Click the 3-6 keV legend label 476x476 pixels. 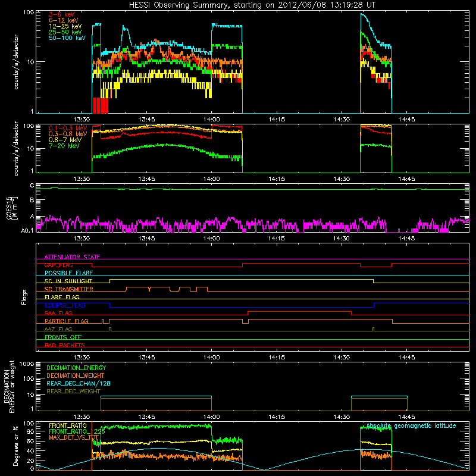[x=62, y=14]
